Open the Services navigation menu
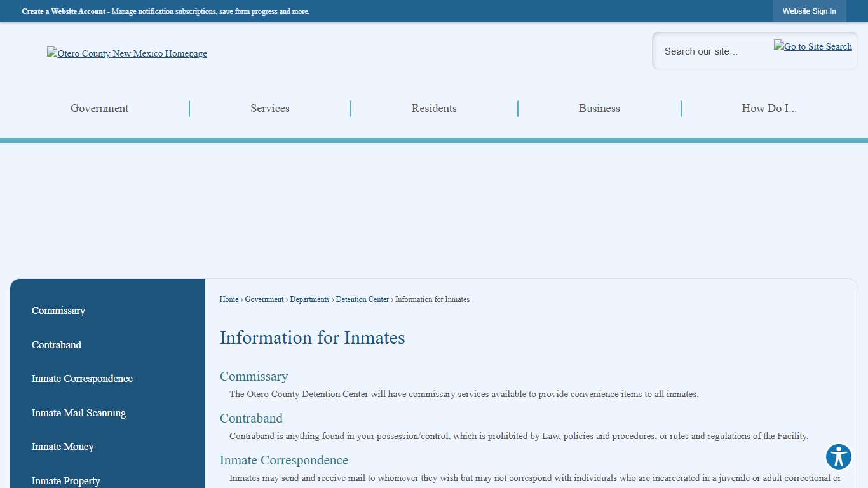868x488 pixels. 269,108
